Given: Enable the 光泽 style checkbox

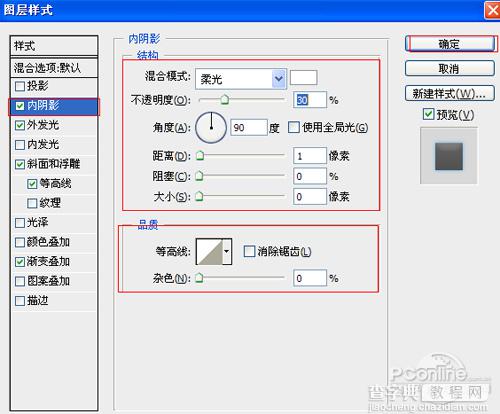Looking at the screenshot, I should [x=20, y=223].
